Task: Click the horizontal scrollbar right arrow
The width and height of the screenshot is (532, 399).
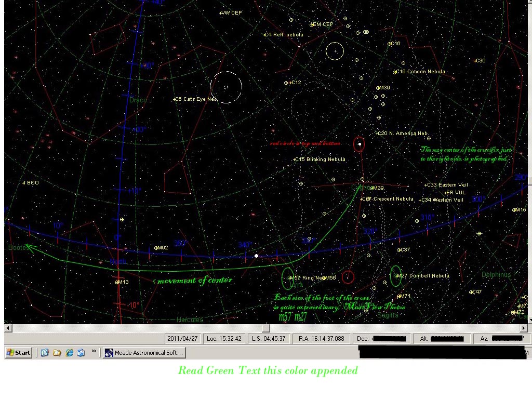Action: pyautogui.click(x=524, y=328)
